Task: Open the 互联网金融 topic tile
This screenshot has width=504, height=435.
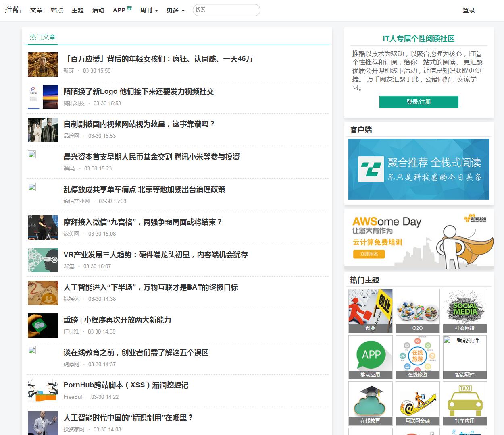Action: point(417,403)
